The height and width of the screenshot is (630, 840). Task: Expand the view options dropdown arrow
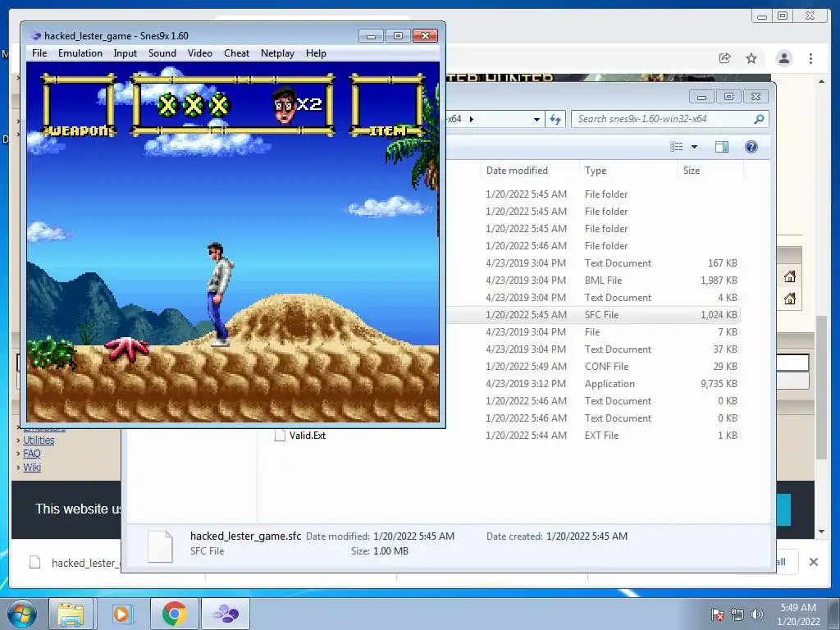click(x=694, y=147)
